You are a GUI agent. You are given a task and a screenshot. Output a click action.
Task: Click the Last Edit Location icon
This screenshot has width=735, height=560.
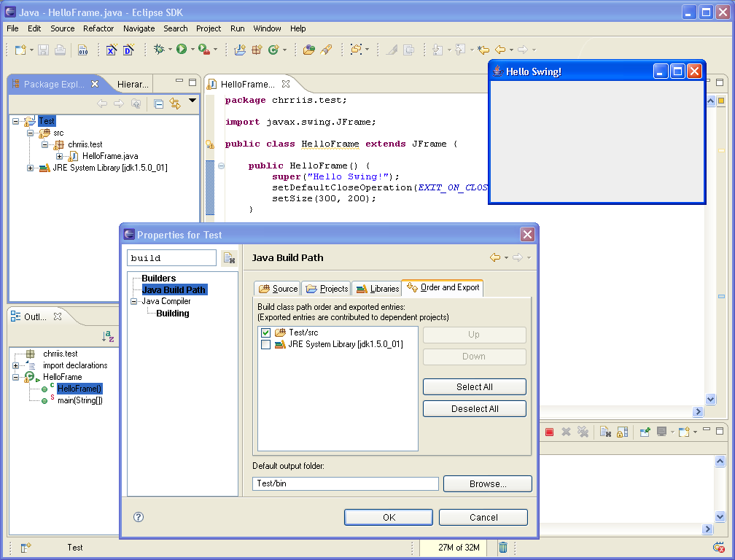[483, 50]
